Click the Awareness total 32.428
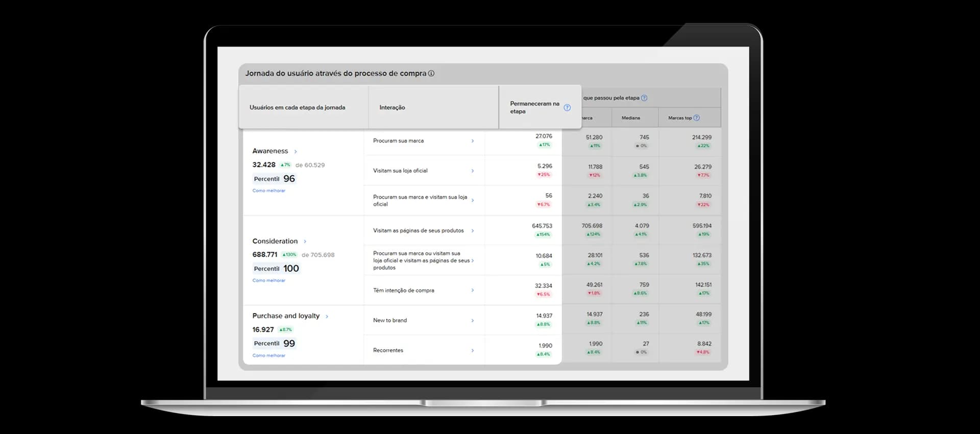Screen dimensions: 980x434 point(264,165)
